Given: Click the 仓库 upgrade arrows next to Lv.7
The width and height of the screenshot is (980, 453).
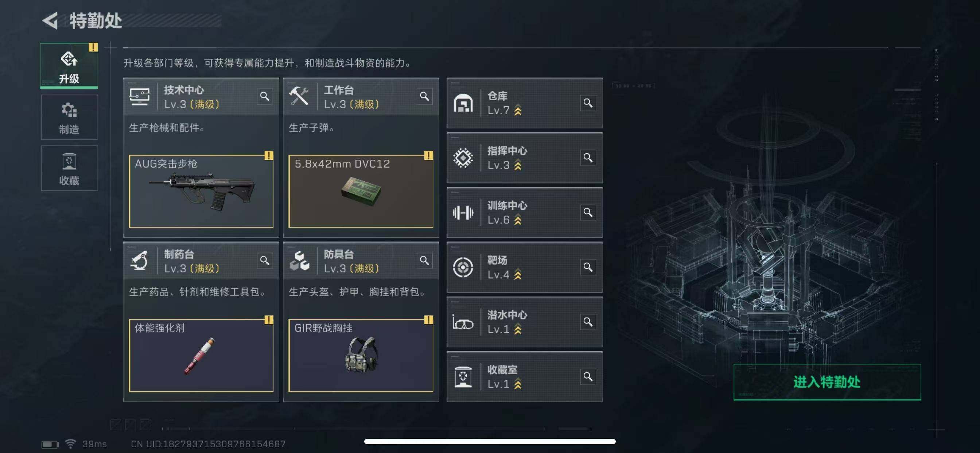Looking at the screenshot, I should (x=518, y=111).
